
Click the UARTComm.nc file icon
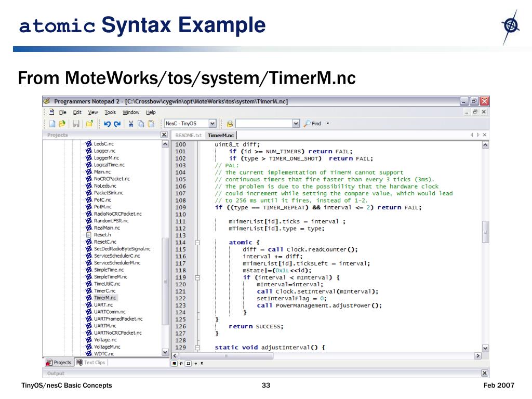89,312
